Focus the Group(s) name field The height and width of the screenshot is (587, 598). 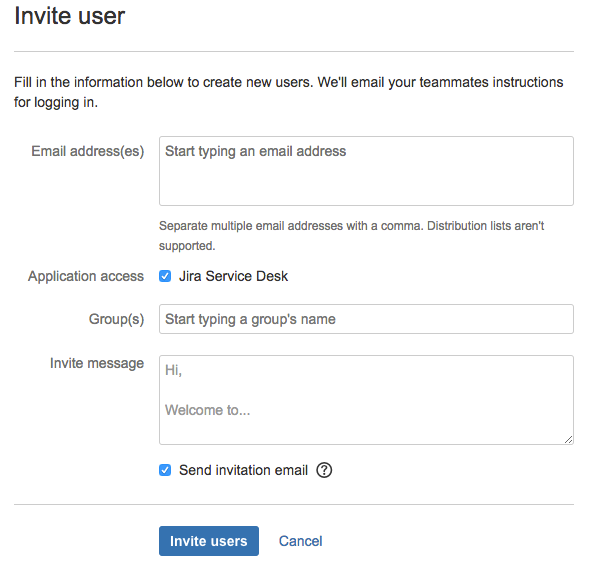[x=366, y=319]
